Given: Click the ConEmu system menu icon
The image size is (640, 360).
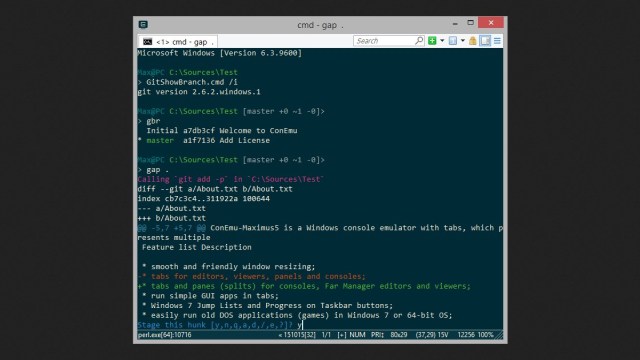Looking at the screenshot, I should 143,24.
